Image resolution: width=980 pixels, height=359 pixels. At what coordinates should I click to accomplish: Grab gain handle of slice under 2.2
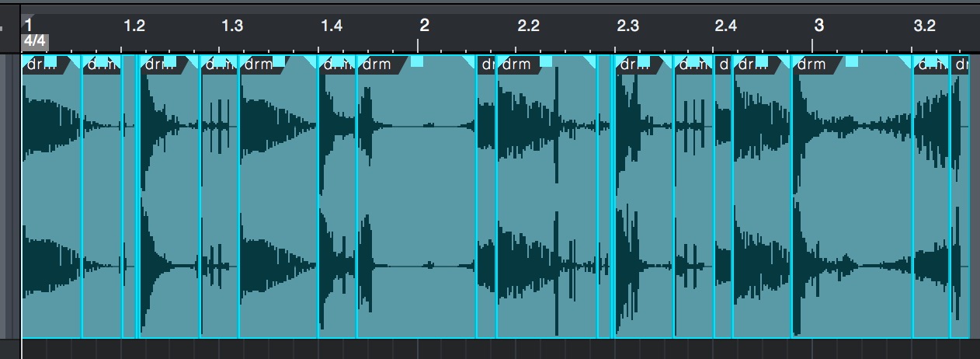click(x=546, y=61)
